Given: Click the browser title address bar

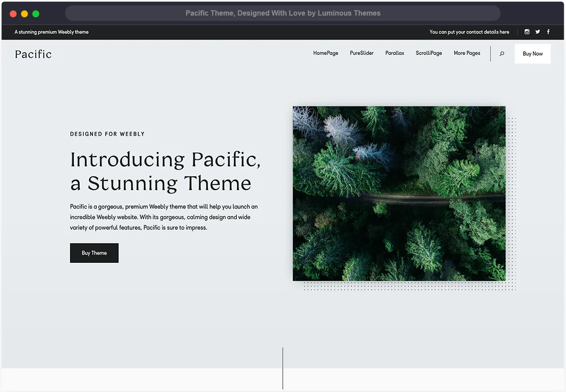Looking at the screenshot, I should [x=283, y=13].
